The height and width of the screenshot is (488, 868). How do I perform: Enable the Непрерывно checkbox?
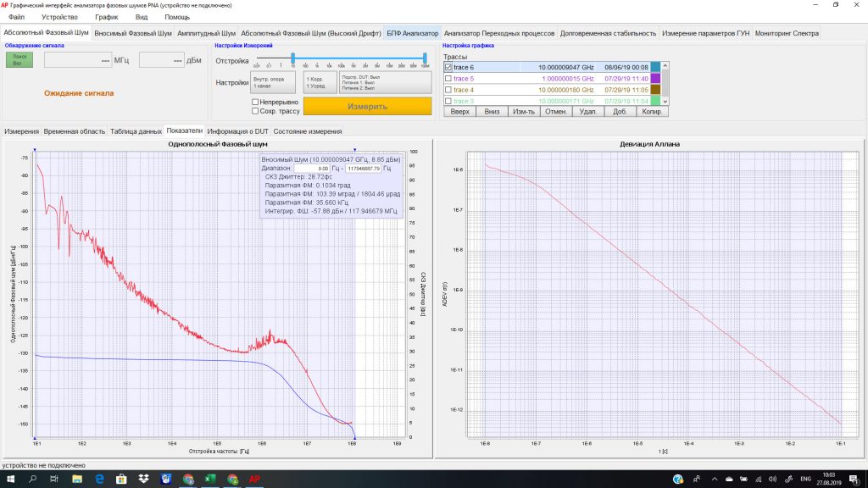[255, 102]
